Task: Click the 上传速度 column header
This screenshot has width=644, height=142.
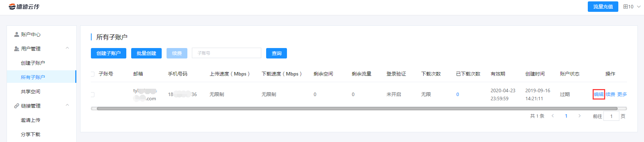Action: 230,74
